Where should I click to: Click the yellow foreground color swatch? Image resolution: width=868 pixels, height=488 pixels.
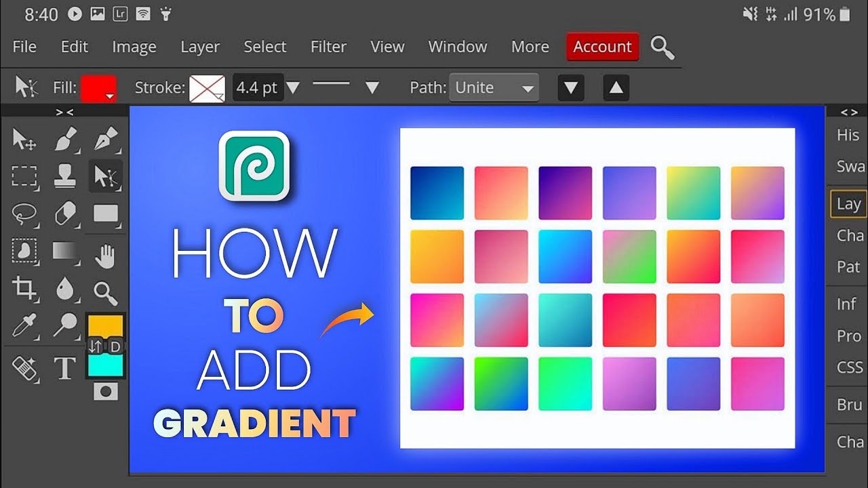(105, 325)
